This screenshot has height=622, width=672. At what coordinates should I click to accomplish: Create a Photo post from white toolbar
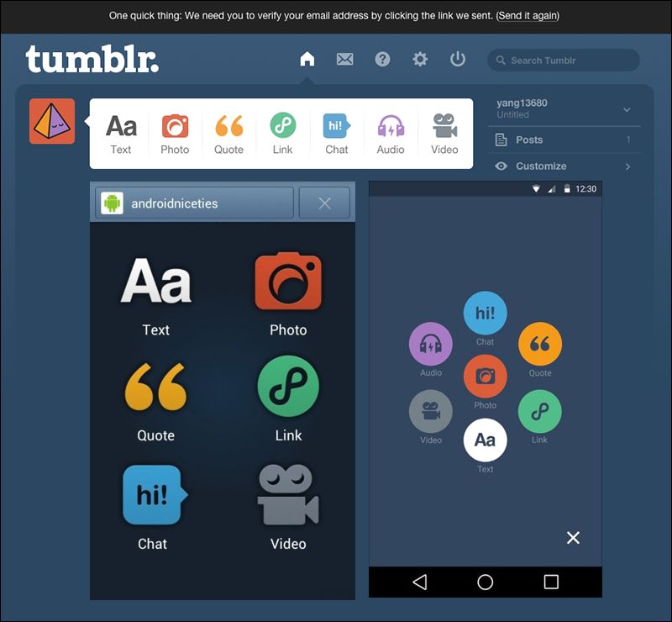tap(175, 134)
